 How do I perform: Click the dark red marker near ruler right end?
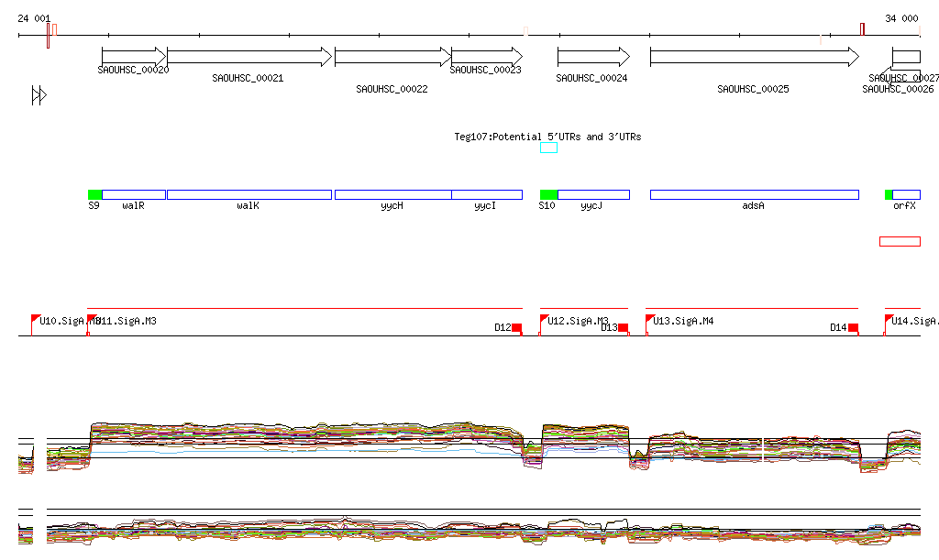[x=862, y=28]
